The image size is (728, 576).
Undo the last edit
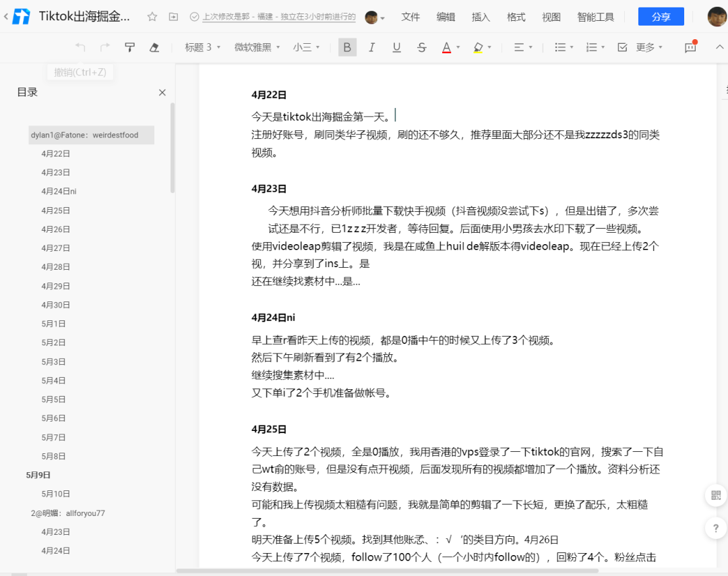[80, 47]
